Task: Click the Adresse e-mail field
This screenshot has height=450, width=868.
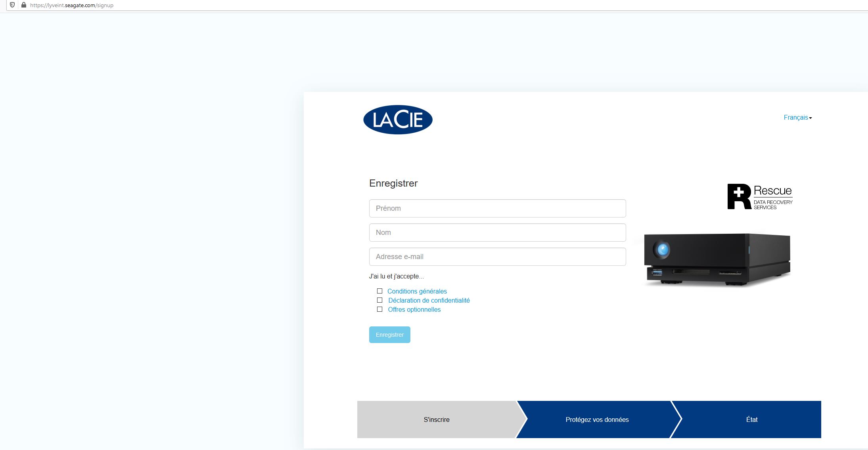Action: (497, 257)
